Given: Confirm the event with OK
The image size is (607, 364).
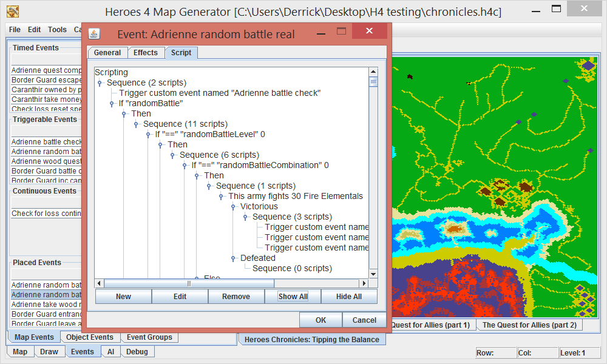Looking at the screenshot, I should (321, 320).
